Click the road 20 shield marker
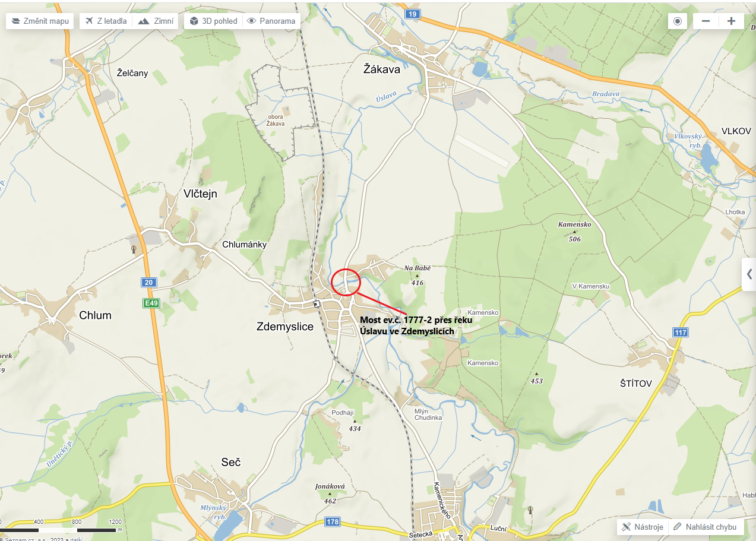Screen dimensions: 756x541 [x=149, y=282]
